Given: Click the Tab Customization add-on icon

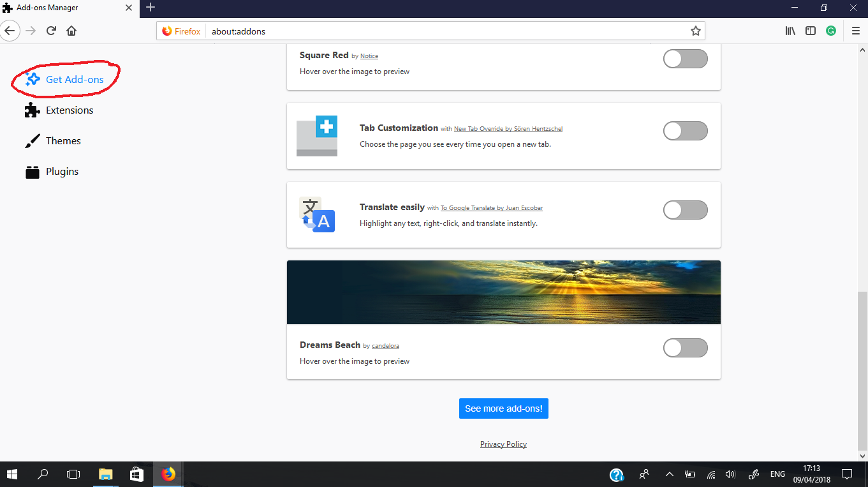Looking at the screenshot, I should click(317, 136).
